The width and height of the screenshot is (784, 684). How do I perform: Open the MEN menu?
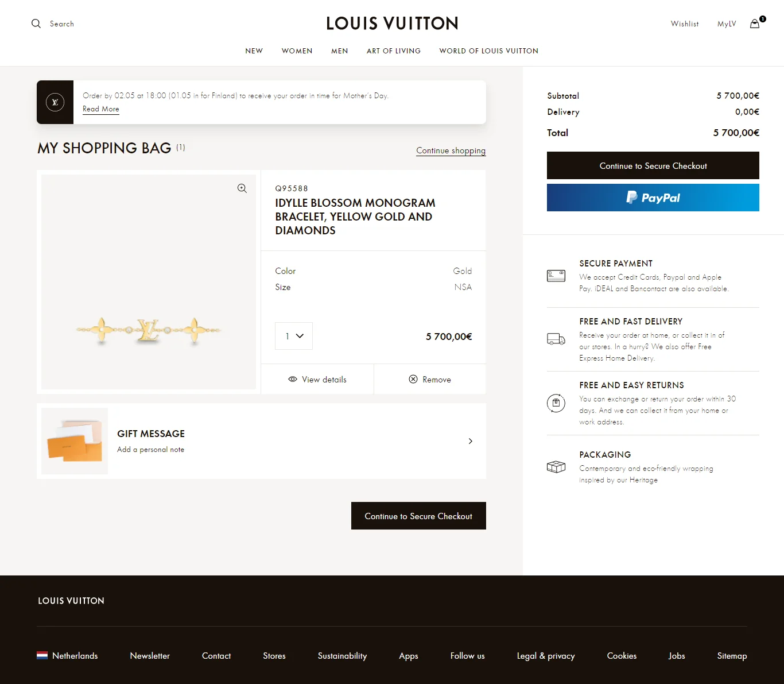click(x=340, y=51)
